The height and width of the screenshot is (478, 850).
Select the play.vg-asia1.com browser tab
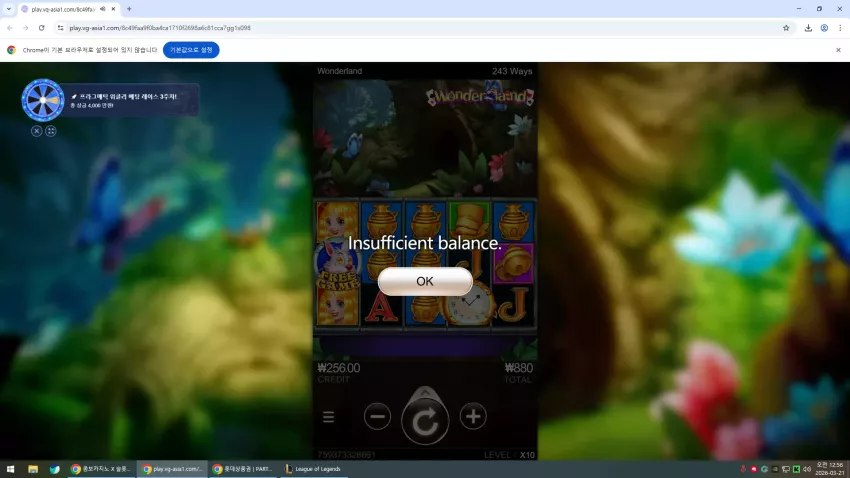[x=68, y=9]
